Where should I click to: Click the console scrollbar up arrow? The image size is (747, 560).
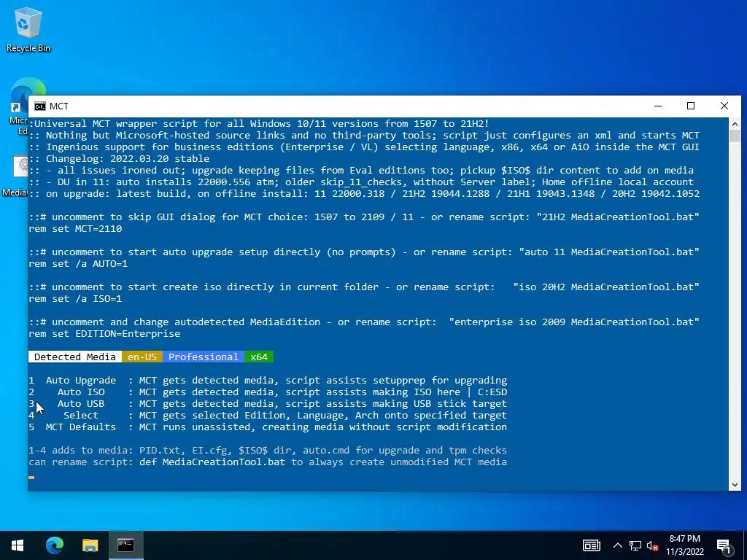[735, 124]
